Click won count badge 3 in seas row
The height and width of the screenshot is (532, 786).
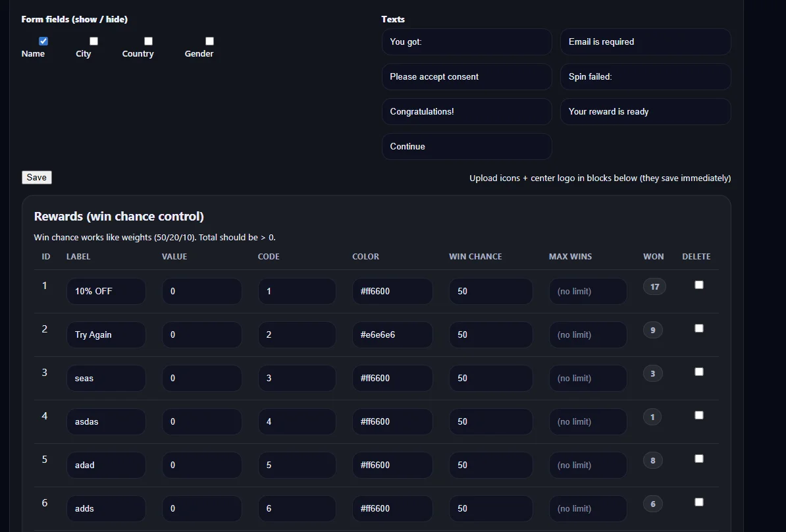(652, 373)
